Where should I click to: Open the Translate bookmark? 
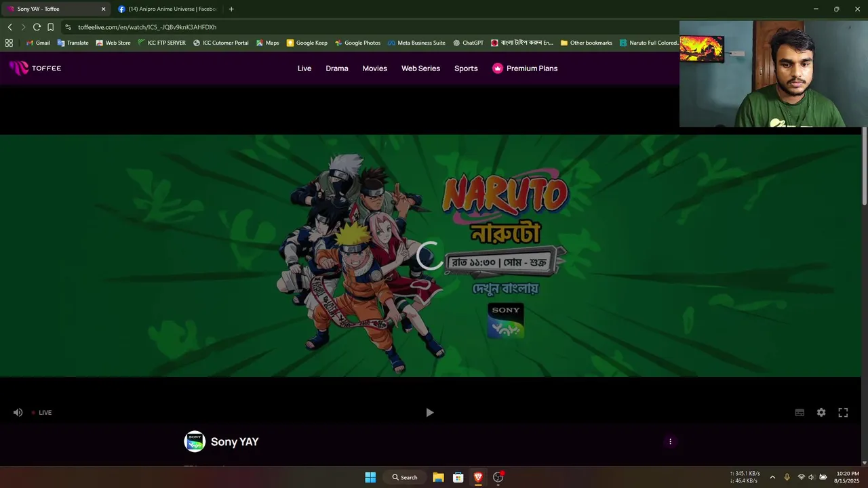[73, 43]
